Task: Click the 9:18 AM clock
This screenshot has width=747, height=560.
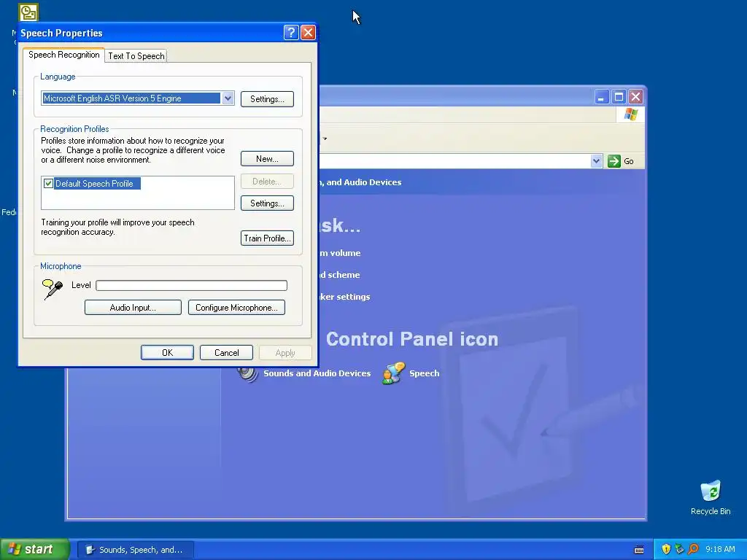Action: 720,549
